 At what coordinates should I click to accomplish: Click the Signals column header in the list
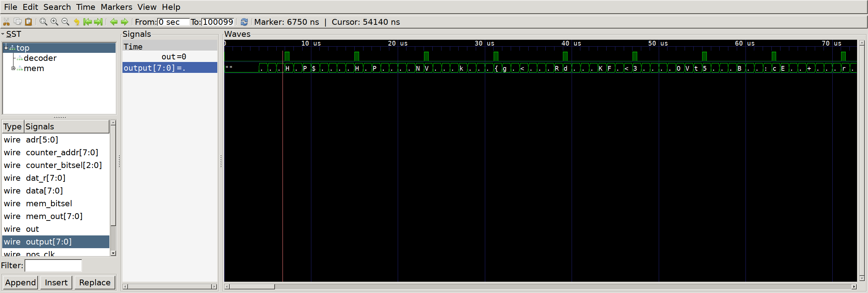click(x=67, y=126)
